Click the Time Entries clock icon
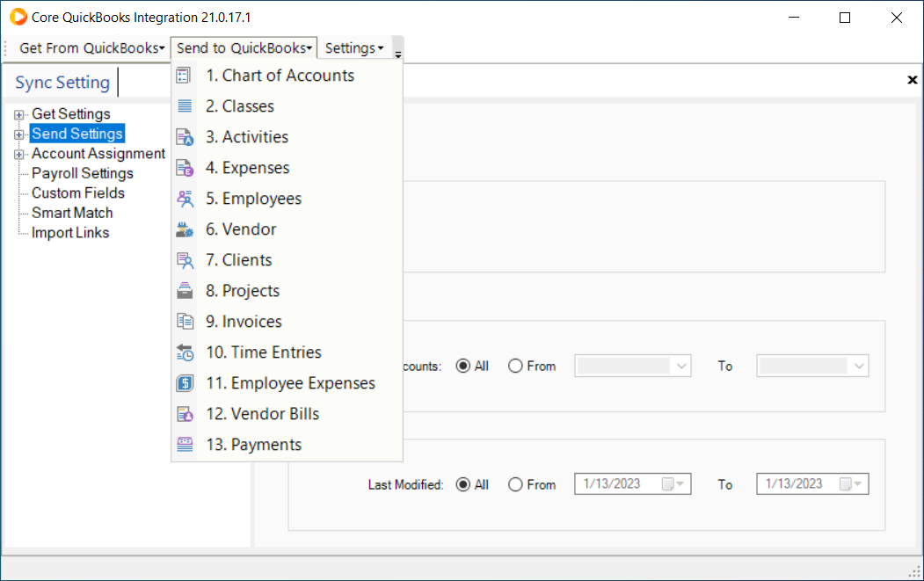This screenshot has width=924, height=581. click(185, 352)
